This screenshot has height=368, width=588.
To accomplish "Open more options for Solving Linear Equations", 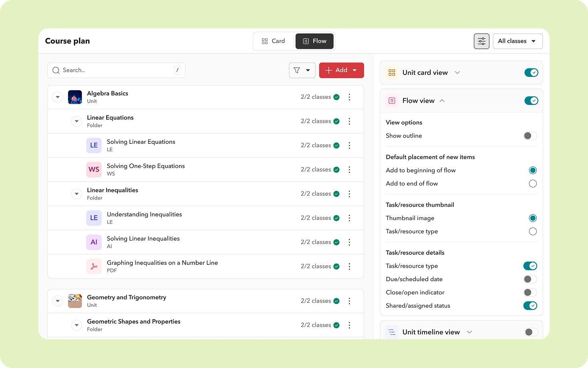I will coord(349,146).
